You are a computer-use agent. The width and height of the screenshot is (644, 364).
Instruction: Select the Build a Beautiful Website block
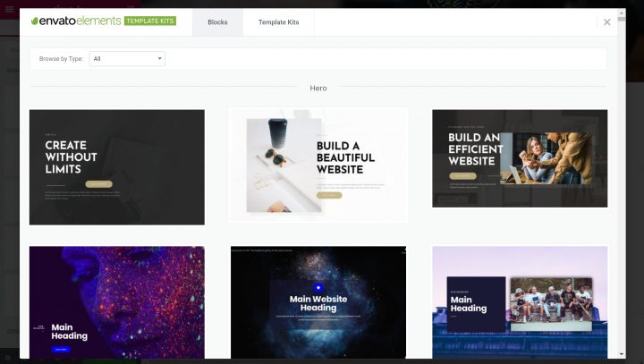click(x=318, y=165)
